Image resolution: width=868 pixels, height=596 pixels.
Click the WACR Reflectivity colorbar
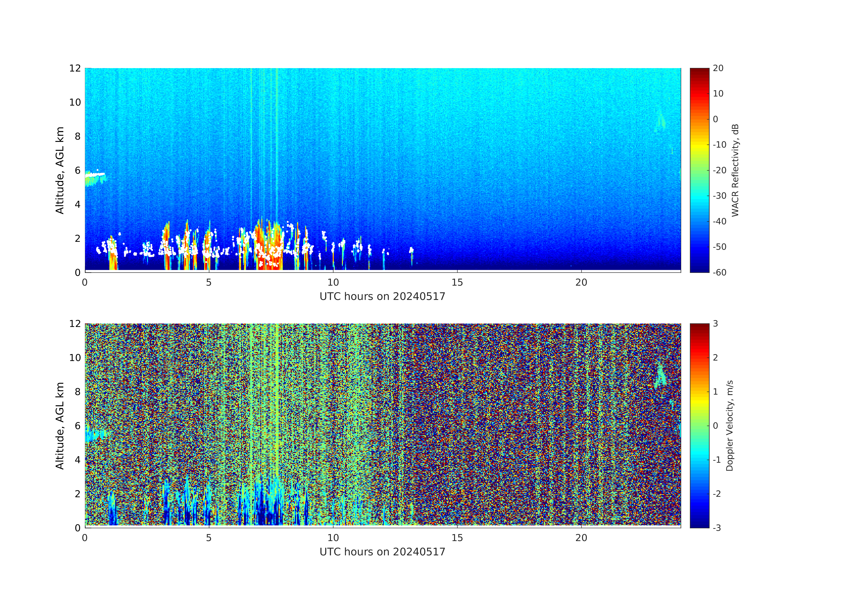[699, 170]
